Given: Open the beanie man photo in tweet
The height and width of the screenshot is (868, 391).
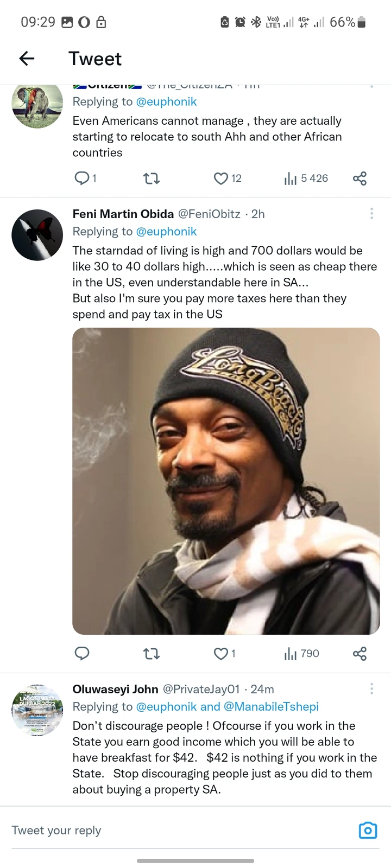Looking at the screenshot, I should (x=226, y=481).
